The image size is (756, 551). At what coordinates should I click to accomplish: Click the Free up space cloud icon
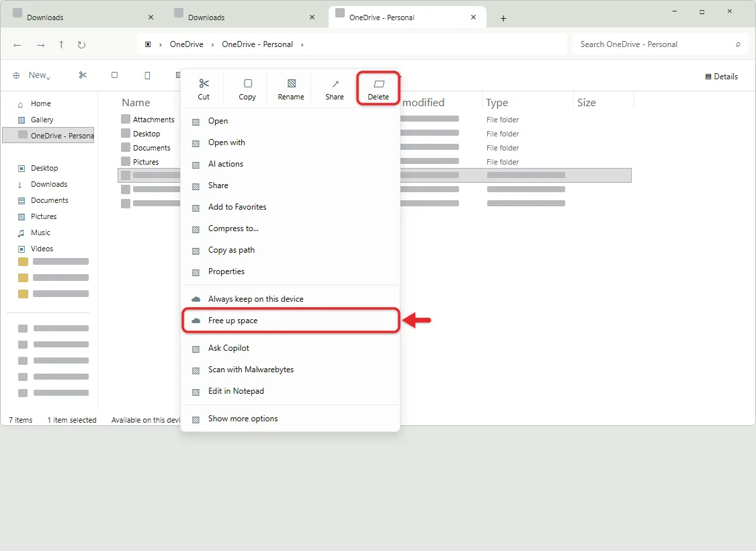[x=196, y=321]
